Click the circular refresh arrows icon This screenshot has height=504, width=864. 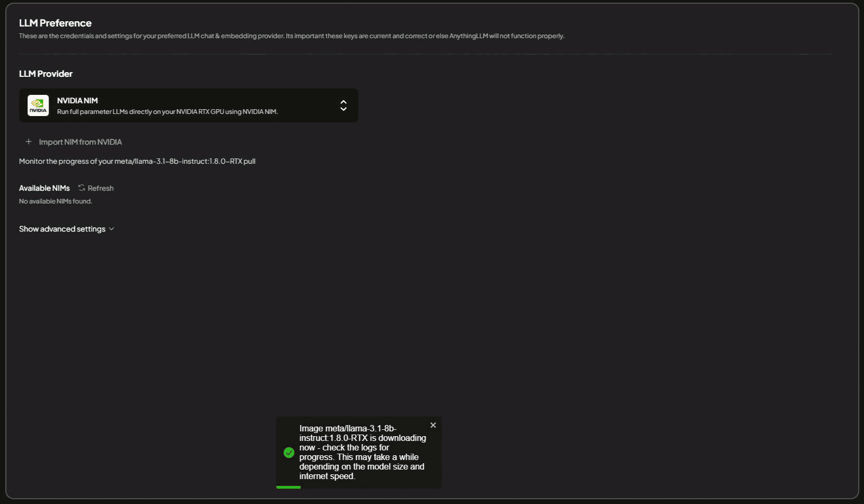pyautogui.click(x=82, y=188)
